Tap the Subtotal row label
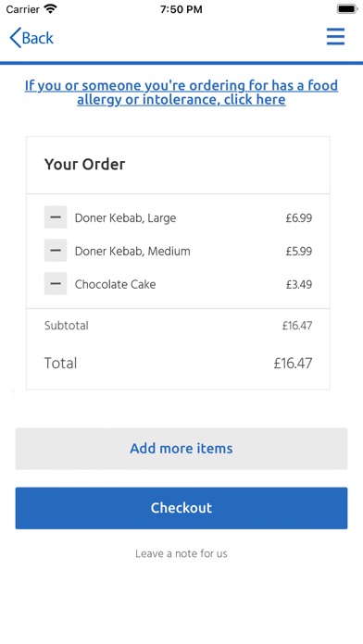The height and width of the screenshot is (644, 363). 66,326
